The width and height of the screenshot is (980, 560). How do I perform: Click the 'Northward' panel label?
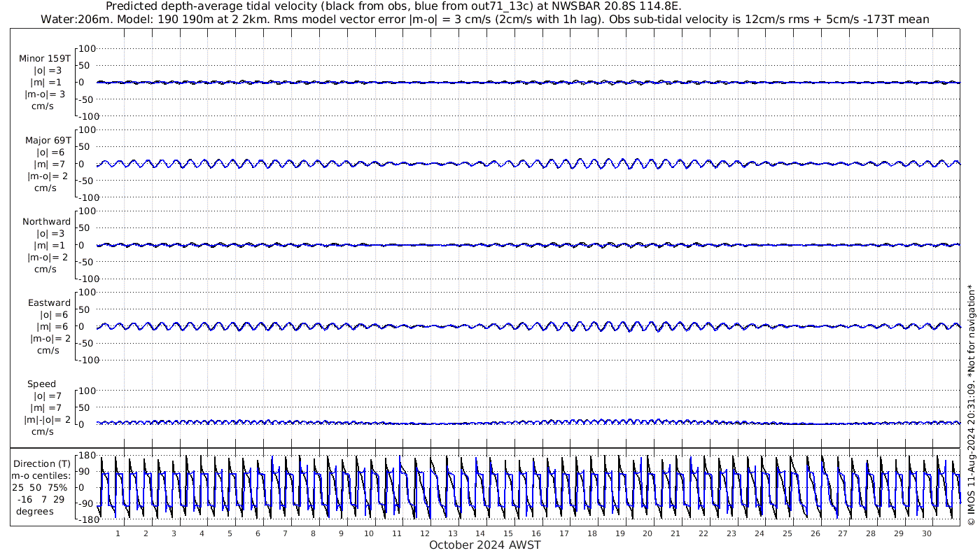pos(46,221)
